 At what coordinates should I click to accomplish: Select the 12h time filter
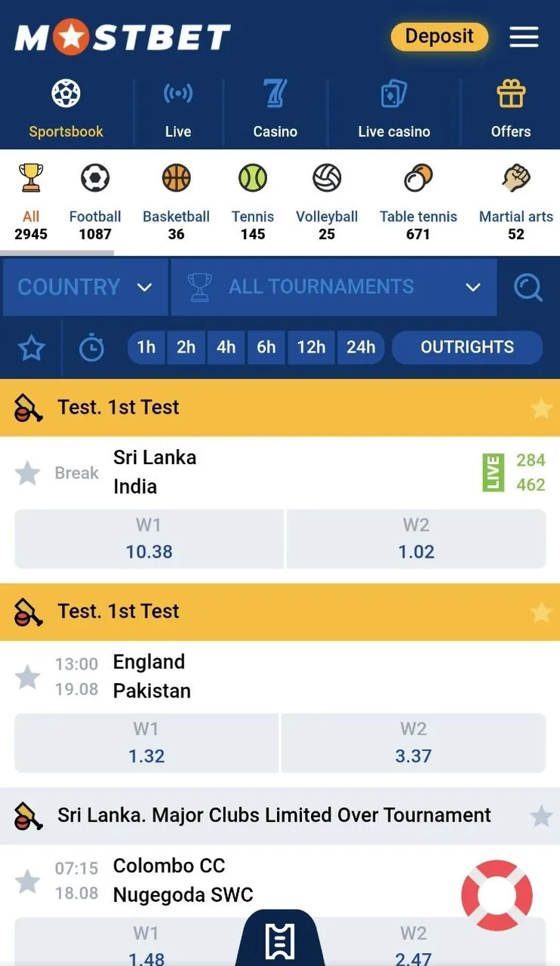tap(311, 347)
